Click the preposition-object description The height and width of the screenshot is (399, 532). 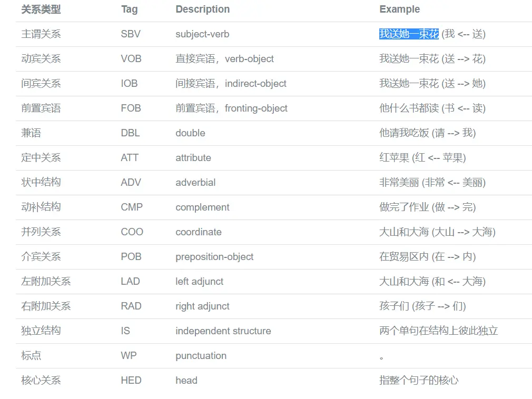(x=214, y=257)
